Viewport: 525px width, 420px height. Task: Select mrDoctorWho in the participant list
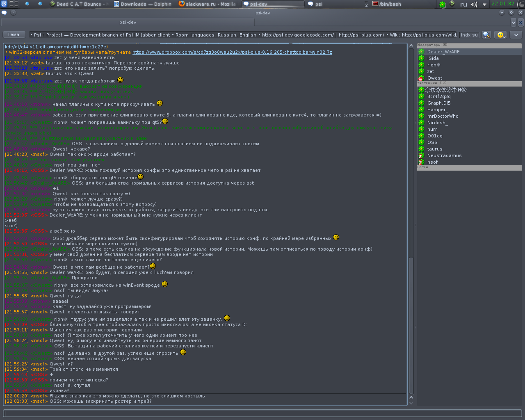tap(469, 116)
